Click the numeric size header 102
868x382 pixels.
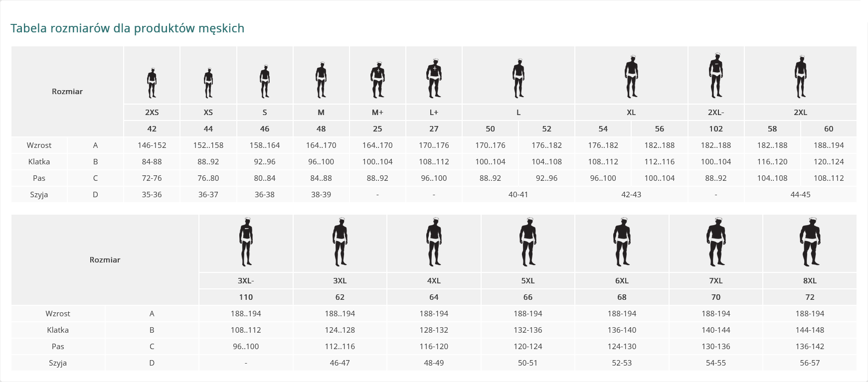pos(716,129)
